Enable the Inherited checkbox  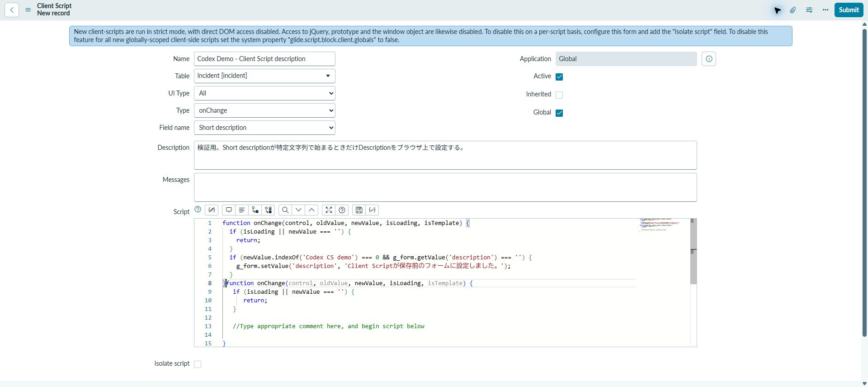pyautogui.click(x=559, y=95)
